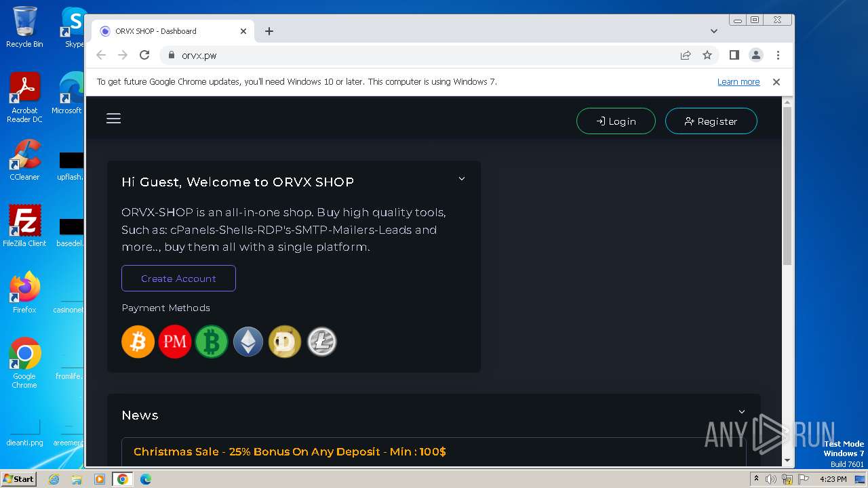Click the Login button
Viewport: 868px width, 488px height.
click(616, 121)
